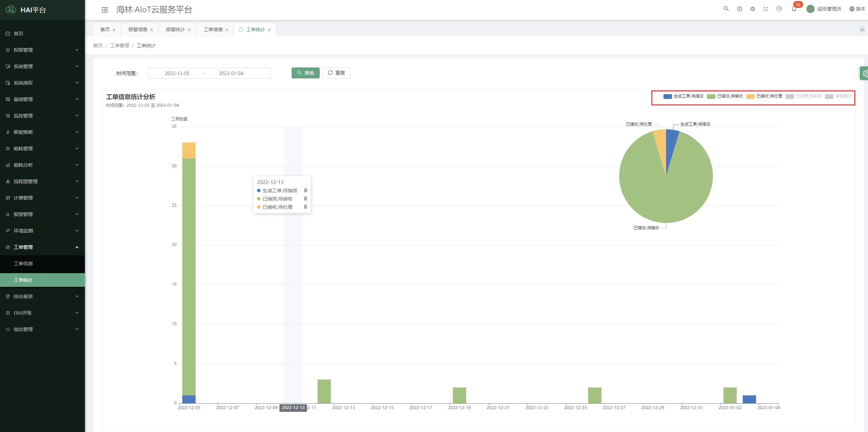The image size is (868, 432).
Task: Toggle fullscreen with the expand icon
Action: coord(766,9)
